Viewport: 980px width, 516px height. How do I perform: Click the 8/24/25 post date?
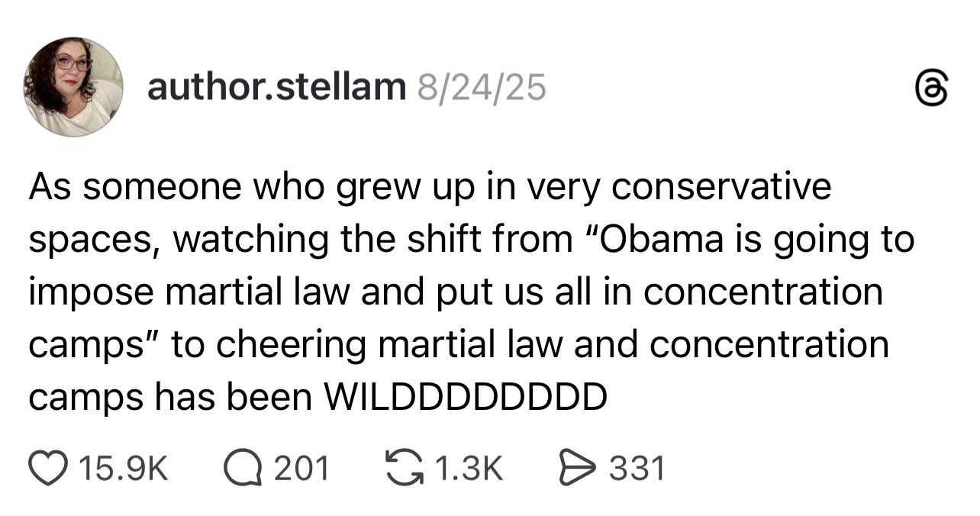[x=482, y=88]
